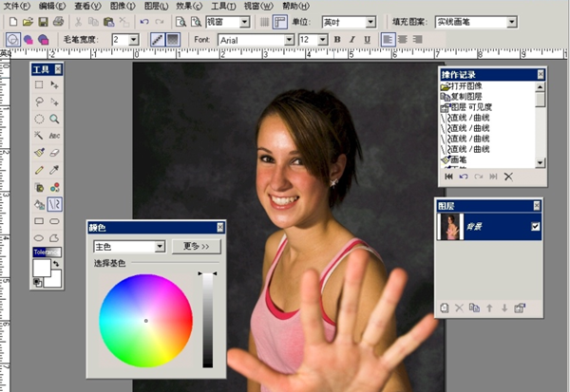Viewport: 570px width, 392px height.
Task: Select the Ellipse shape tool
Action: [39, 238]
